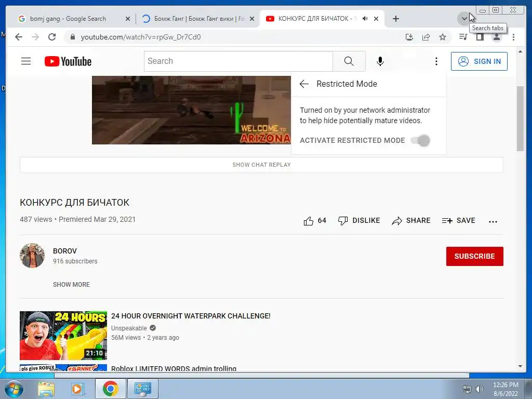532x399 pixels.
Task: Reload the current page
Action: tap(52, 37)
